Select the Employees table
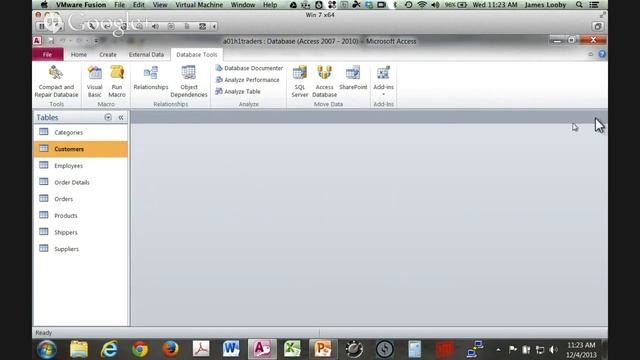Image resolution: width=640 pixels, height=360 pixels. point(80,166)
